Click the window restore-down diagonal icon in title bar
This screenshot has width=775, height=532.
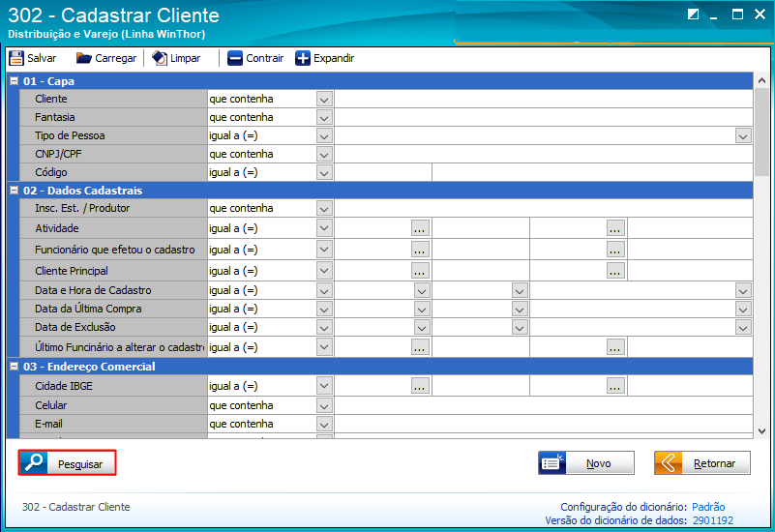coord(693,15)
